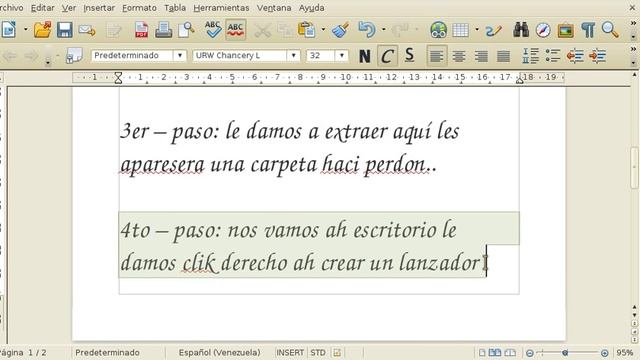Click the Zoom magnifier icon
This screenshot has width=640, height=360.
[610, 30]
